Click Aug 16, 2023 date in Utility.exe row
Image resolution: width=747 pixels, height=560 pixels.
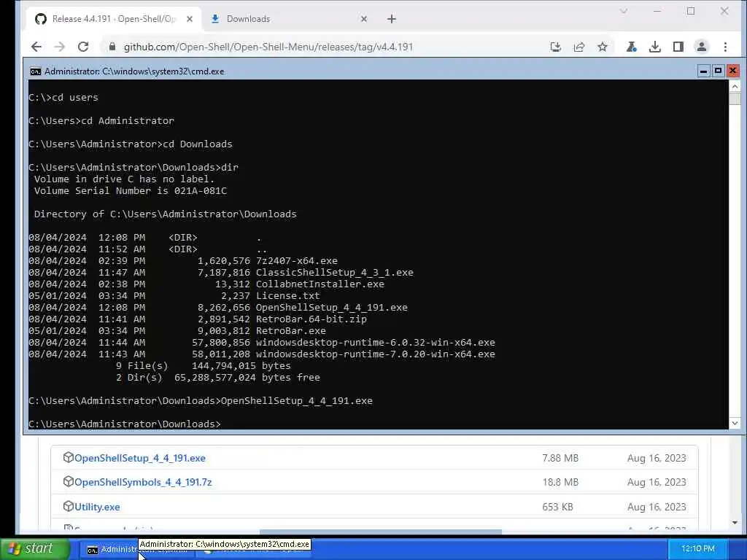click(x=657, y=507)
